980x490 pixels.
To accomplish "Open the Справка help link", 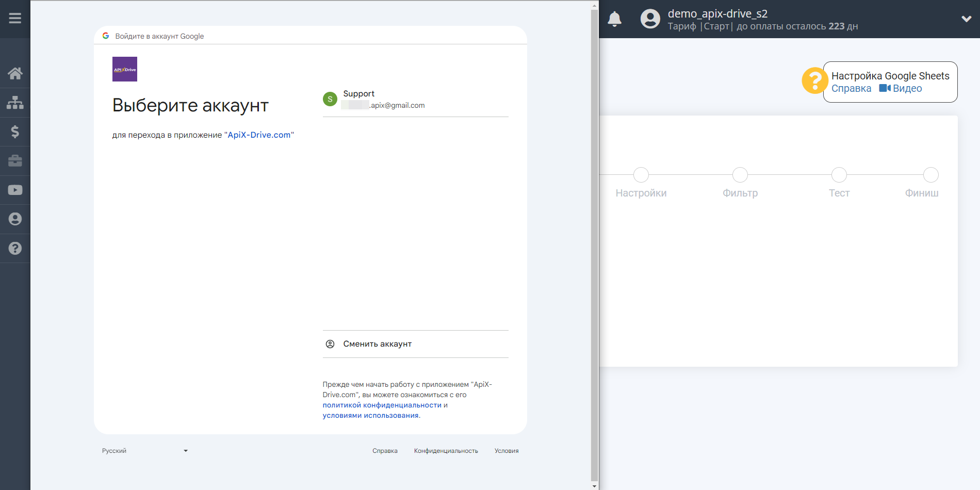I will pyautogui.click(x=851, y=88).
